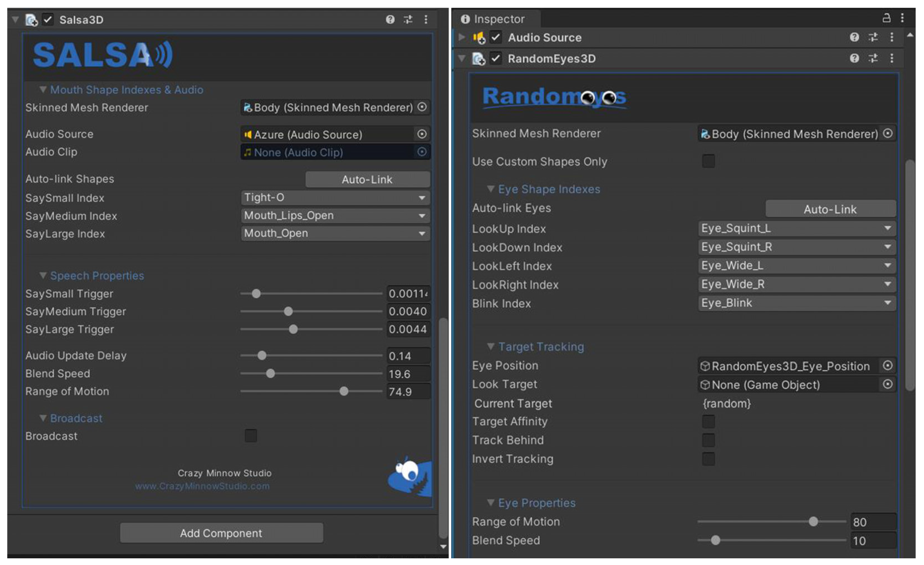Open RandomEyes3D help reference
Image resolution: width=924 pixels, height=565 pixels.
click(x=854, y=58)
